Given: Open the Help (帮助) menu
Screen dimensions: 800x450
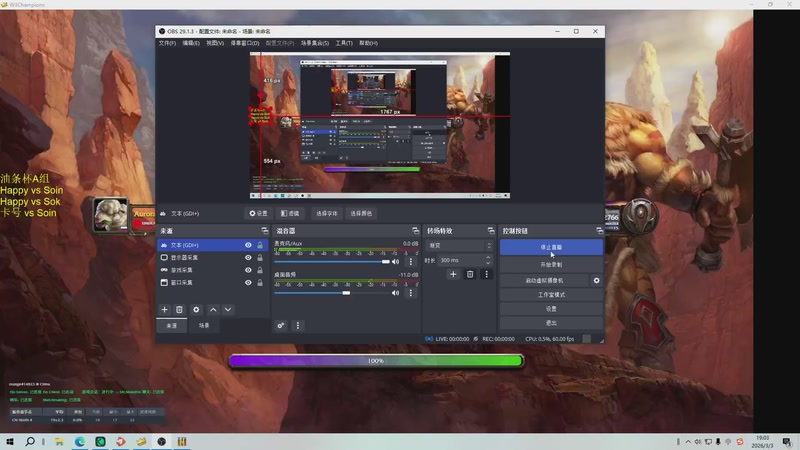Looking at the screenshot, I should (x=368, y=43).
